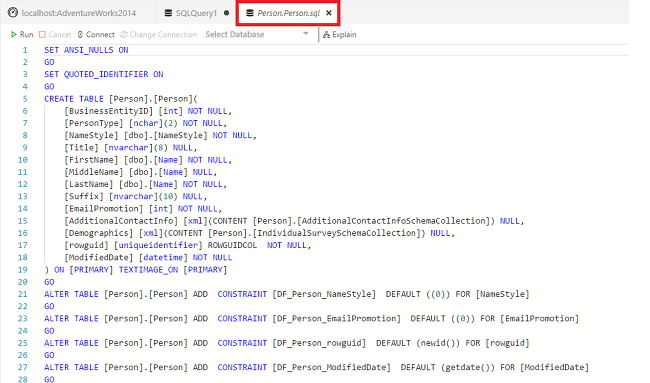Click [EmailPromotion] on line 14
This screenshot has height=383, width=650.
(x=103, y=208)
